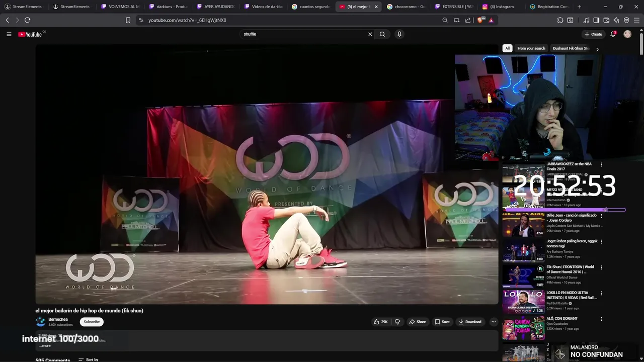Run YouTube search with magnifier button
Viewport: 644px width, 362px height.
pos(382,34)
